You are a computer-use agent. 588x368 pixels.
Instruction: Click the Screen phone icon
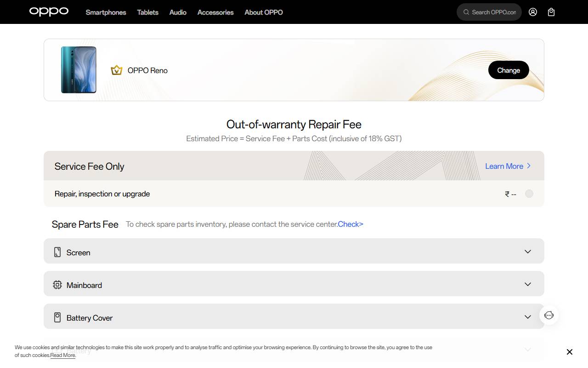tap(57, 252)
